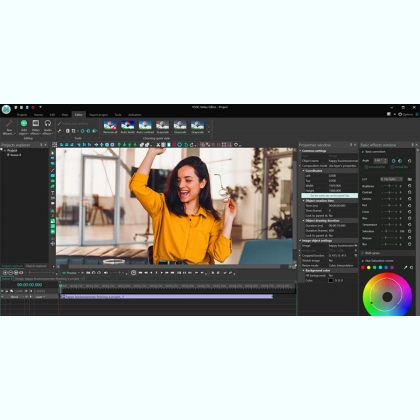Enable the Vertical flip checkbox
The width and height of the screenshot is (420, 420).
pyautogui.click(x=392, y=167)
